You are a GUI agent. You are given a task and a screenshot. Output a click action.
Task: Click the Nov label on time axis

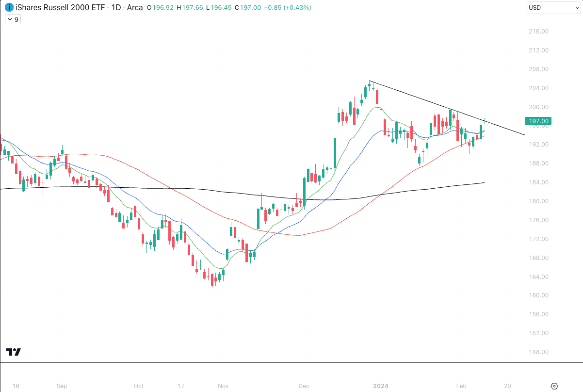point(223,386)
